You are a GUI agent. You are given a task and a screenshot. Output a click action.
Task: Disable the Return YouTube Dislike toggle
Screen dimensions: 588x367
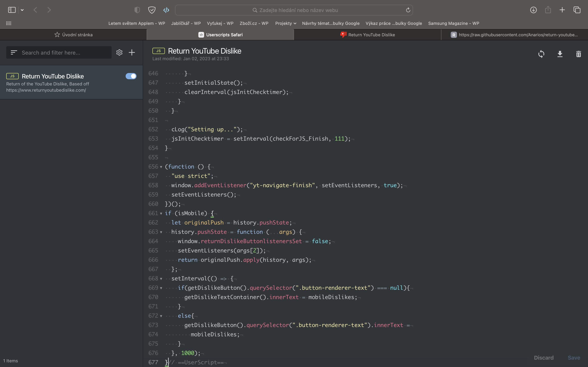131,76
